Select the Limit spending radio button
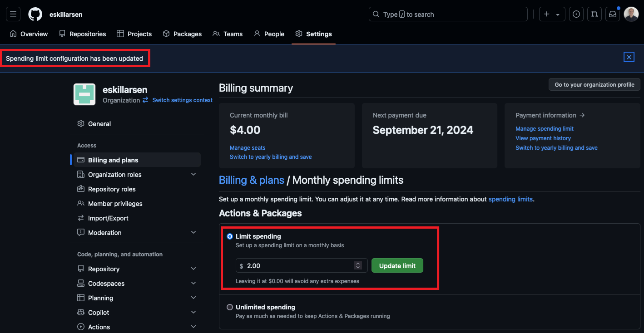 click(x=230, y=236)
